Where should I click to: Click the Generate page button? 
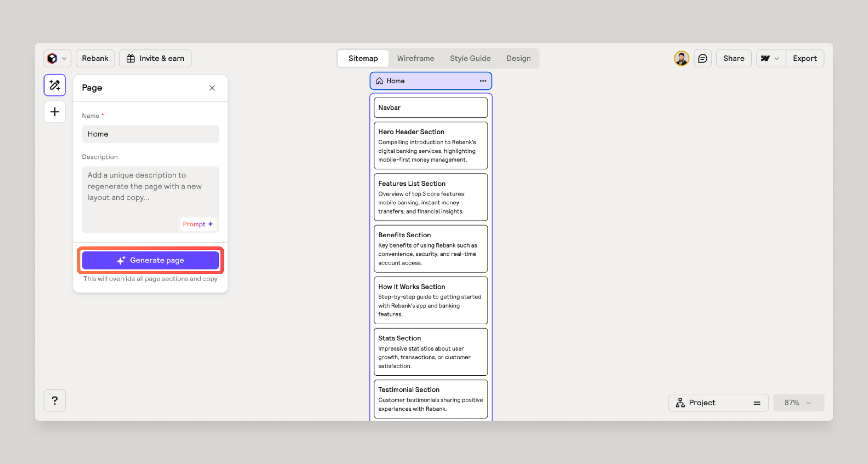tap(150, 260)
